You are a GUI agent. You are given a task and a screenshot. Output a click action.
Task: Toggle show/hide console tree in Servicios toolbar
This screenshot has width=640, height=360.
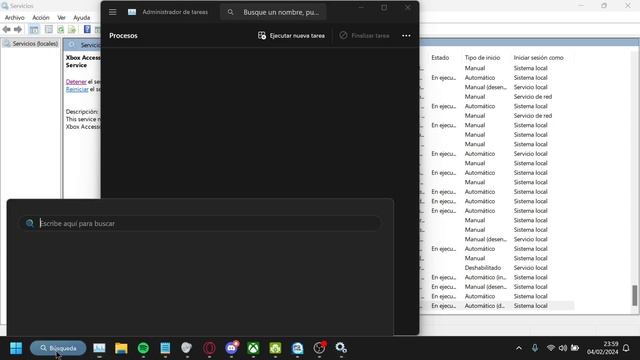(x=34, y=29)
